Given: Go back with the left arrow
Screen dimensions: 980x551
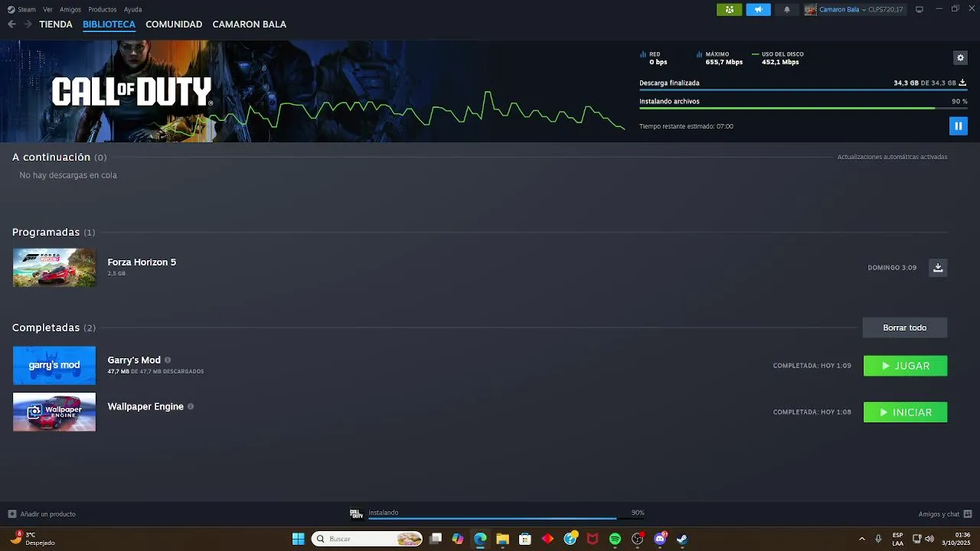Looking at the screenshot, I should point(11,24).
